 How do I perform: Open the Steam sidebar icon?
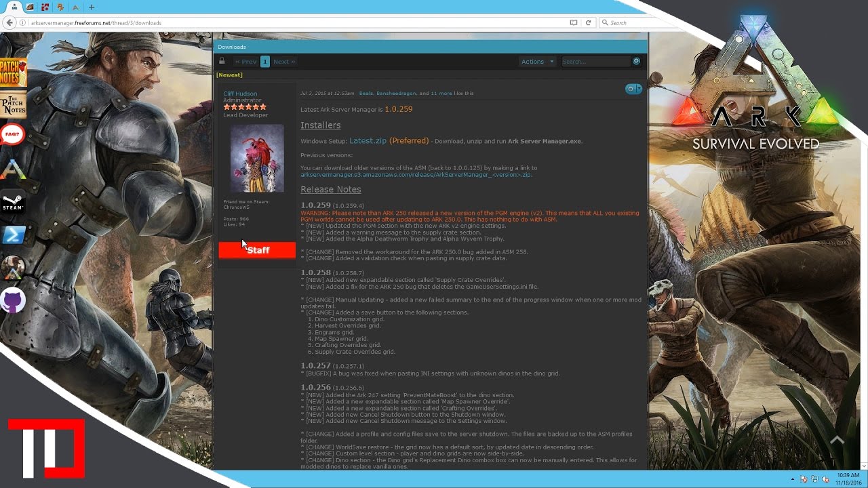click(x=12, y=201)
